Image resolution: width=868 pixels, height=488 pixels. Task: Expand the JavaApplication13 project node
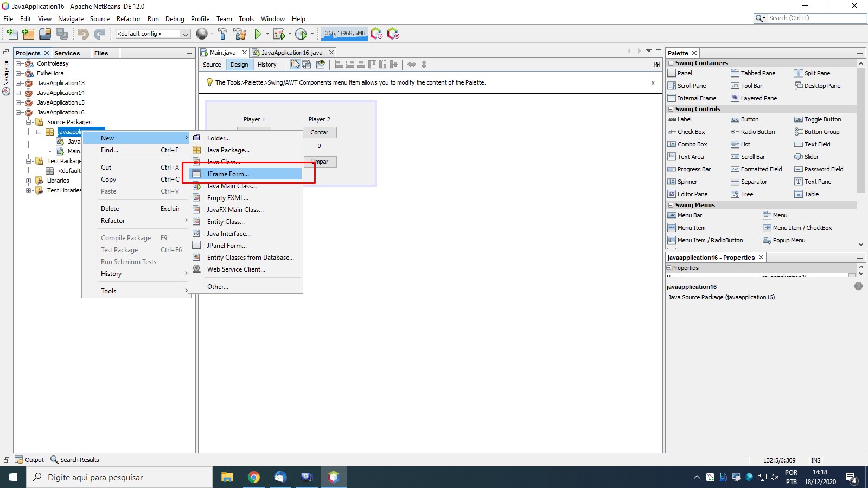pos(18,83)
